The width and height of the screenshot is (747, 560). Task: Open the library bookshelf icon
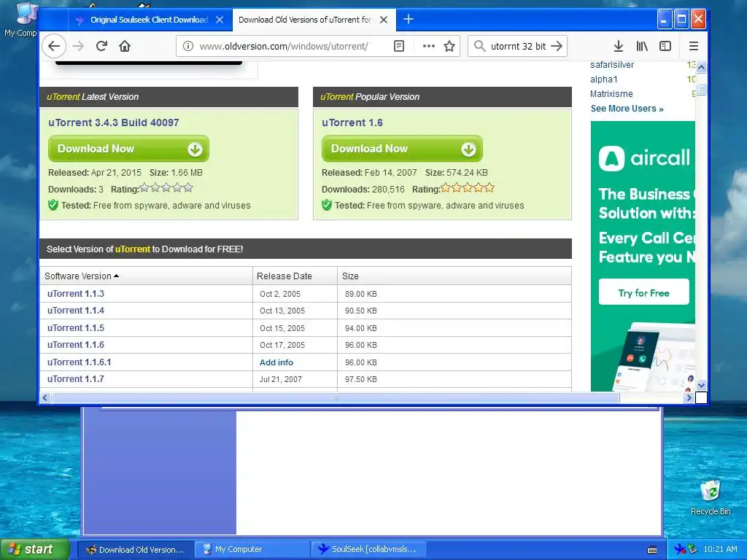(642, 46)
